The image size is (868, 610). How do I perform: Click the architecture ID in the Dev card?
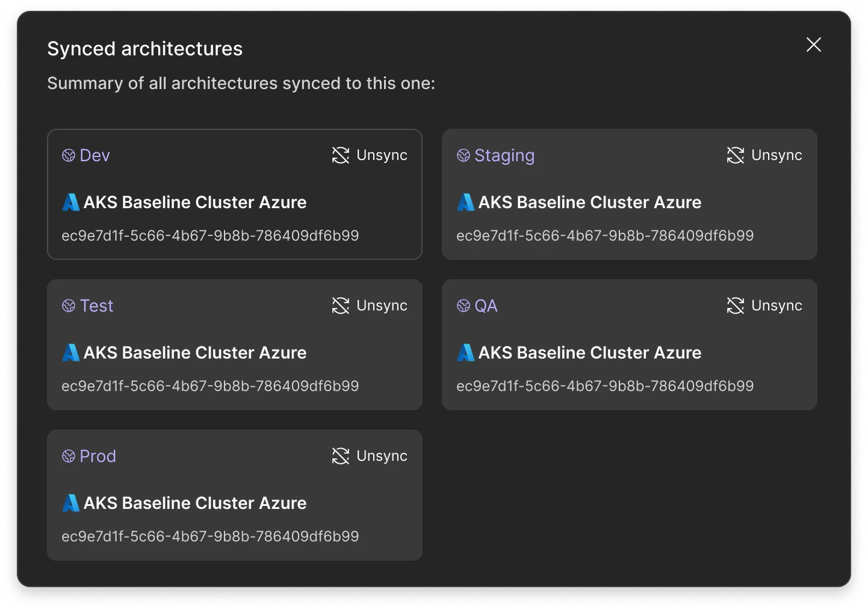click(210, 236)
